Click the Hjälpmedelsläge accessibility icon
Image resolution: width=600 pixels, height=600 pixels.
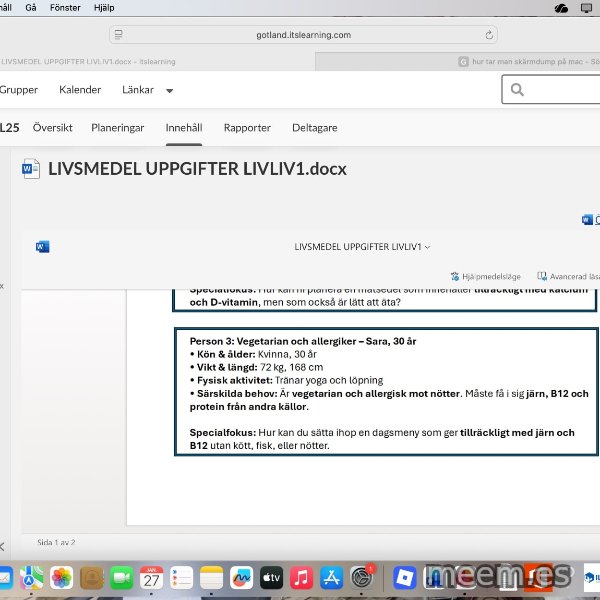pyautogui.click(x=455, y=276)
